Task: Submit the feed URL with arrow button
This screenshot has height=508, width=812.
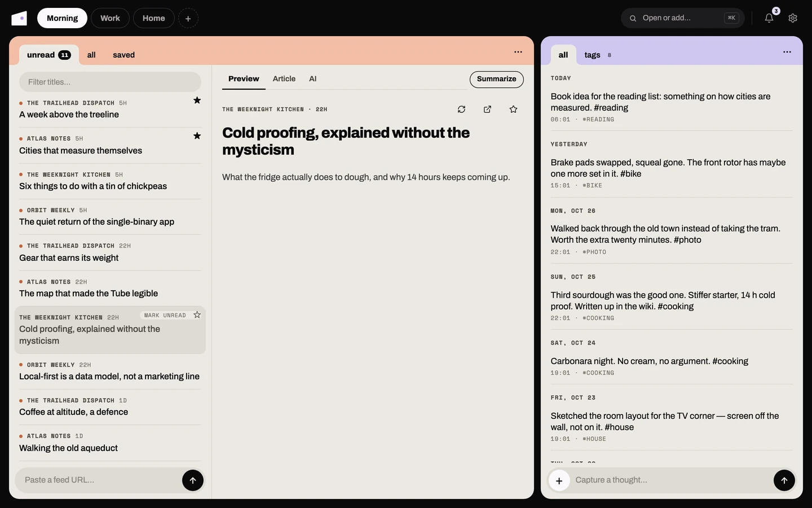Action: [193, 480]
